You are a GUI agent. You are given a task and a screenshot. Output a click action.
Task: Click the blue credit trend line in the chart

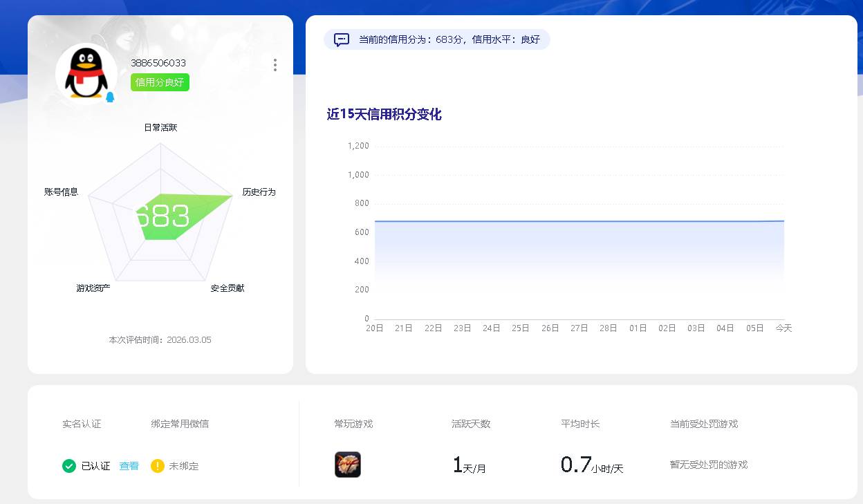(x=581, y=220)
